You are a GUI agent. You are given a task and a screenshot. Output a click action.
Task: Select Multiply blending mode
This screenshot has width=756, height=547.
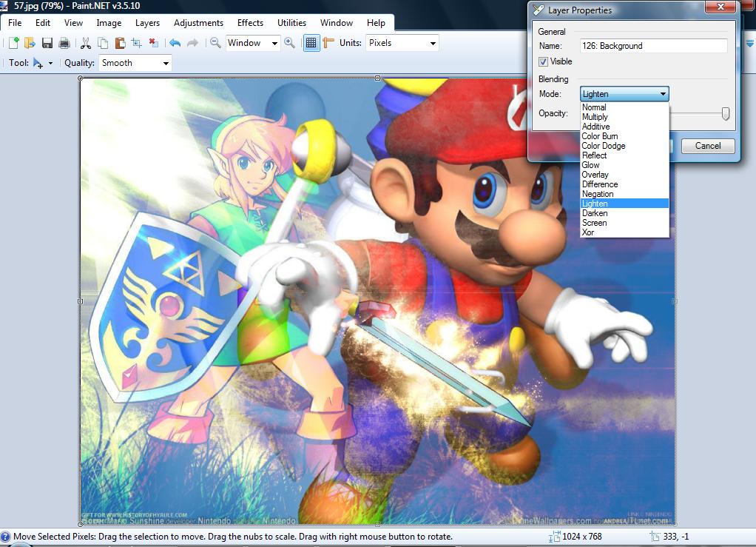pyautogui.click(x=625, y=117)
